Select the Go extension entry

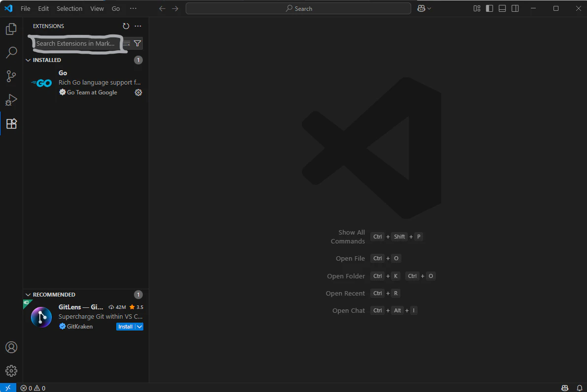pyautogui.click(x=86, y=83)
